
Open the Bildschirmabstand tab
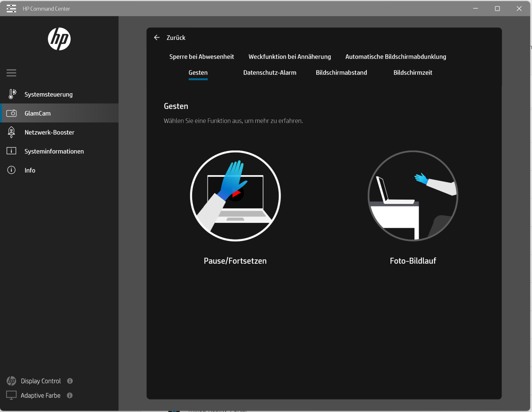pos(341,72)
